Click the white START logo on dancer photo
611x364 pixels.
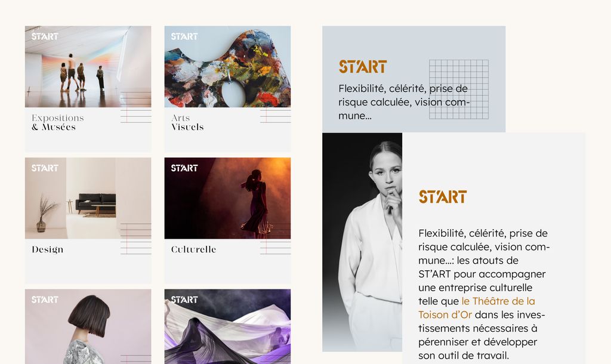pyautogui.click(x=184, y=168)
